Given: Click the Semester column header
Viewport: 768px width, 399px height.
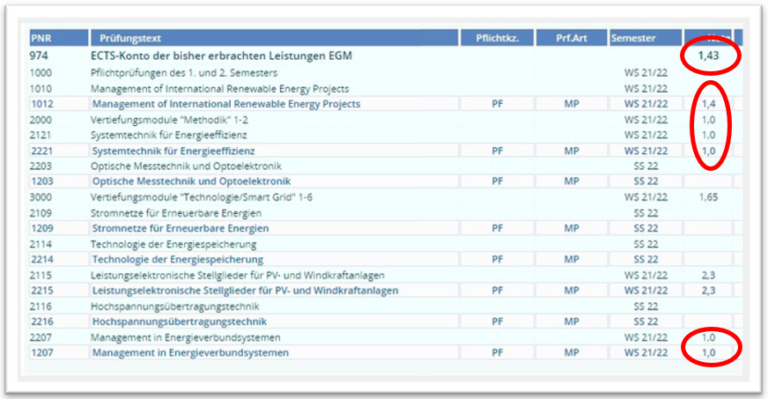Looking at the screenshot, I should pos(645,38).
